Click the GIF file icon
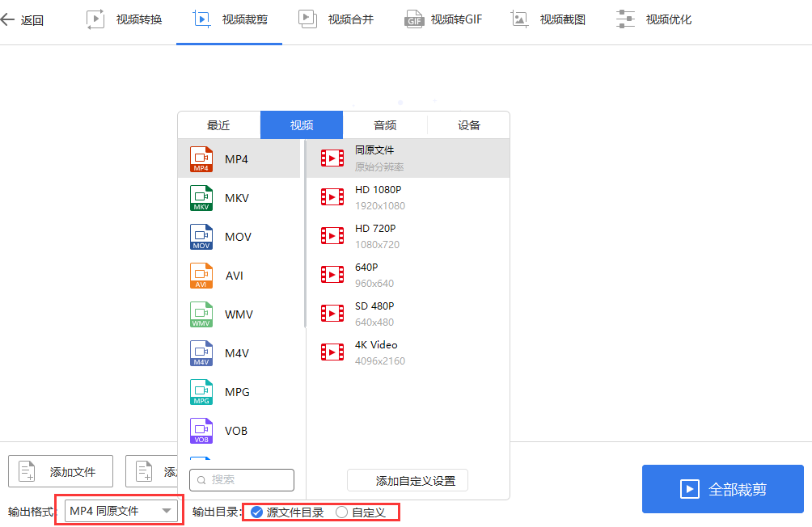812x527 pixels. click(x=414, y=19)
